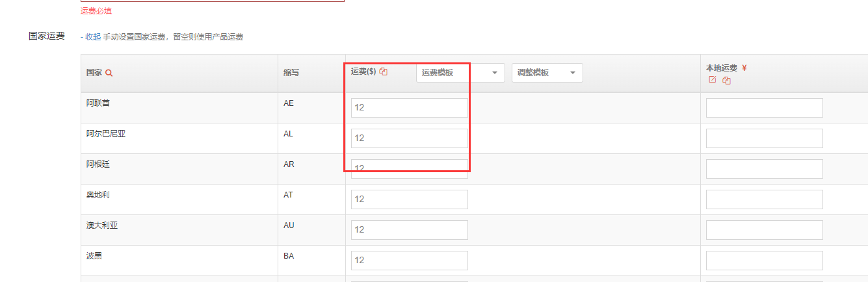Click the 本地运费 input for 阿尔巴尼亚
The image size is (868, 282).
(x=765, y=138)
